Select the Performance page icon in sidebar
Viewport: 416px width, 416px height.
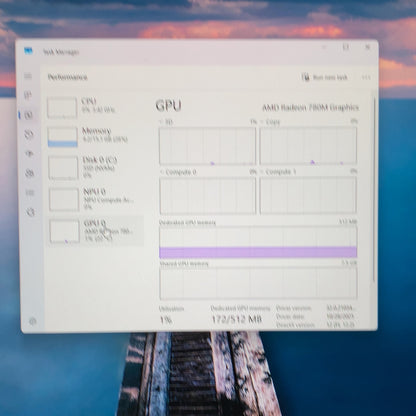coord(29,115)
